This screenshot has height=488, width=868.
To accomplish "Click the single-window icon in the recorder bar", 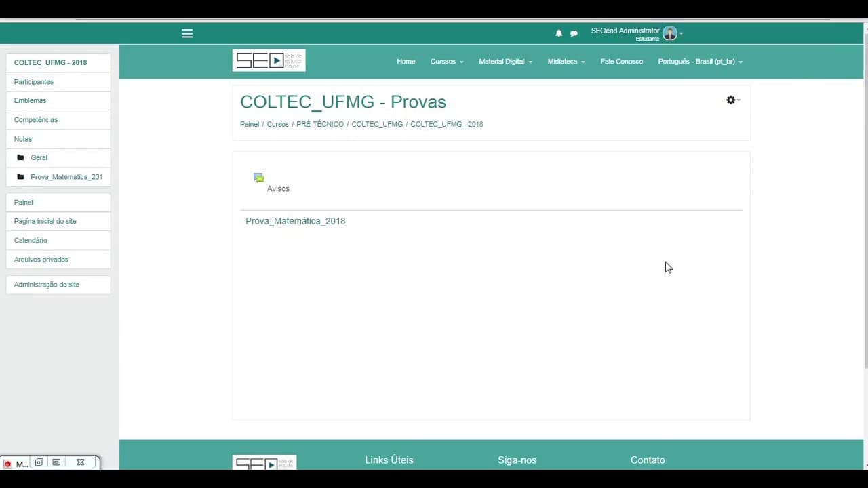I will (x=56, y=462).
